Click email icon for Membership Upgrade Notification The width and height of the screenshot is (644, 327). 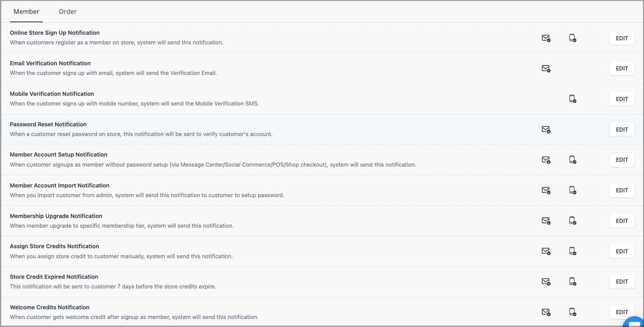(546, 221)
